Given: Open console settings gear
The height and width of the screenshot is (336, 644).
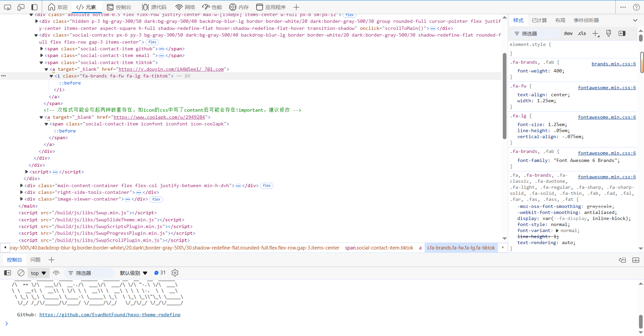Looking at the screenshot, I should click(x=175, y=273).
